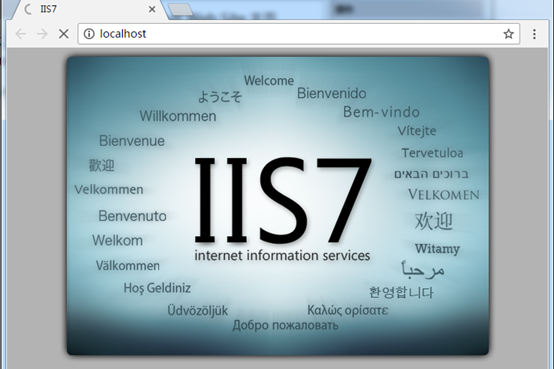The image size is (554, 369).
Task: Click the Arabic welcome text
Action: pos(423,270)
